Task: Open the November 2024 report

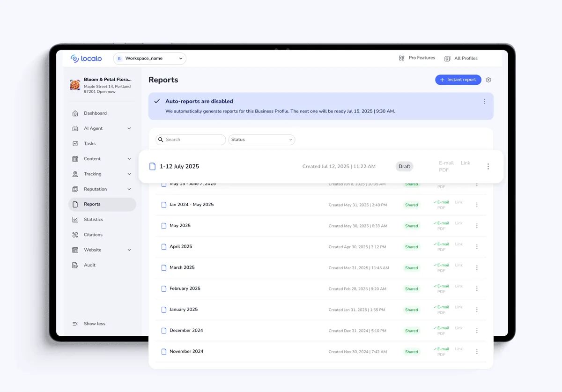Action: click(x=186, y=352)
